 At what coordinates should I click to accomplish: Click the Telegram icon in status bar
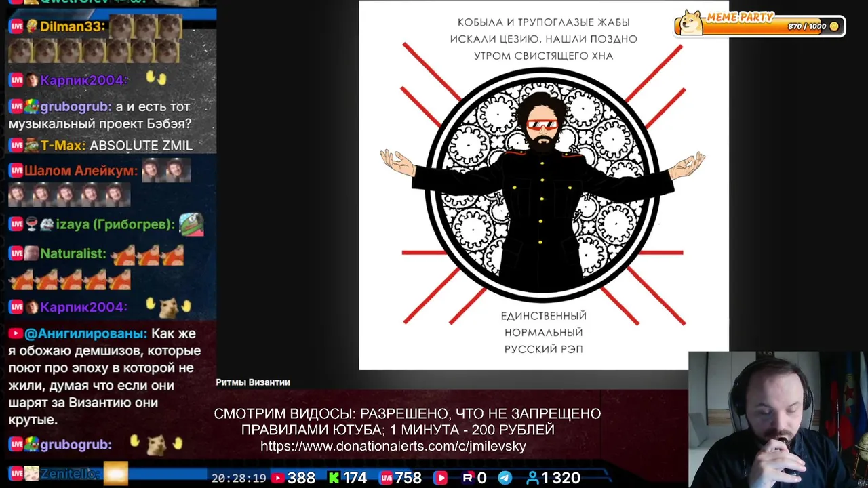point(505,478)
